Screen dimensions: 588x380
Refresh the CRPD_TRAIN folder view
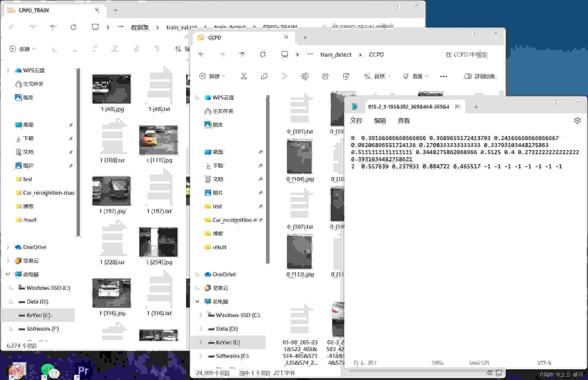tap(73, 27)
